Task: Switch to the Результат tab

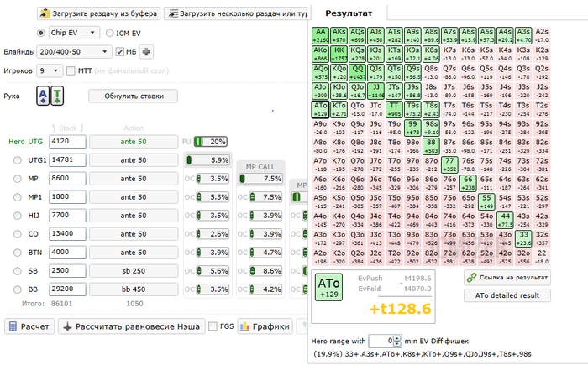Action: pyautogui.click(x=349, y=13)
